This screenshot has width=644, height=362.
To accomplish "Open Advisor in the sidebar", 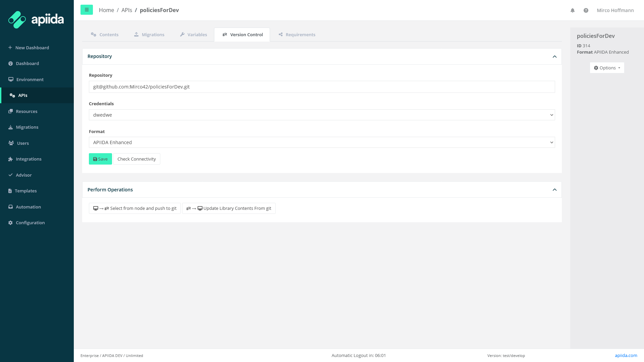I will point(23,175).
